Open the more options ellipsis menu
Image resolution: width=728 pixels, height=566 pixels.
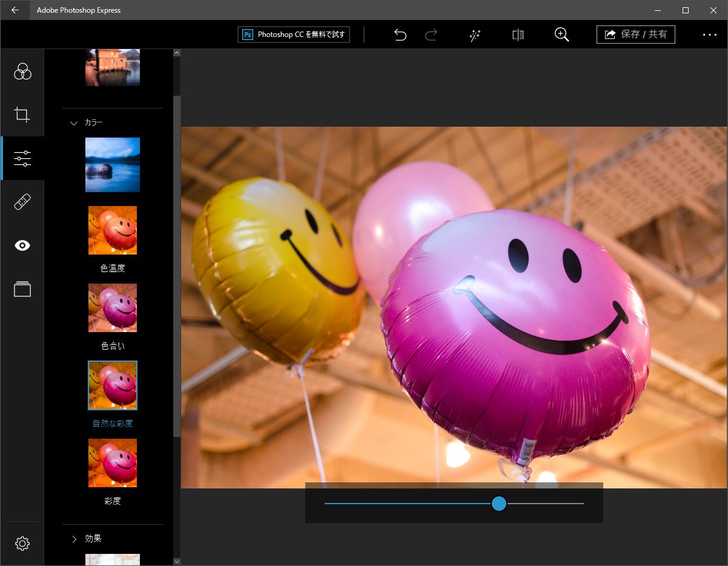pyautogui.click(x=710, y=35)
